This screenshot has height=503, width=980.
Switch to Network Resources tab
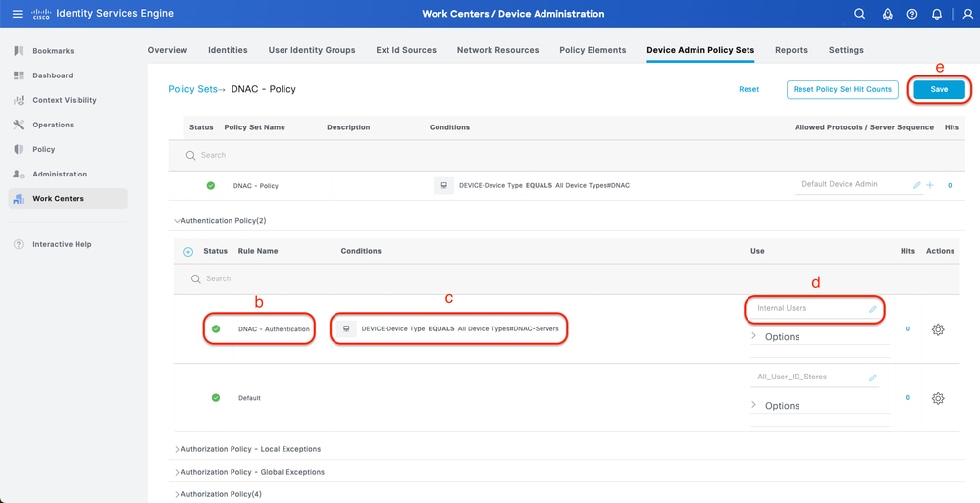[497, 50]
